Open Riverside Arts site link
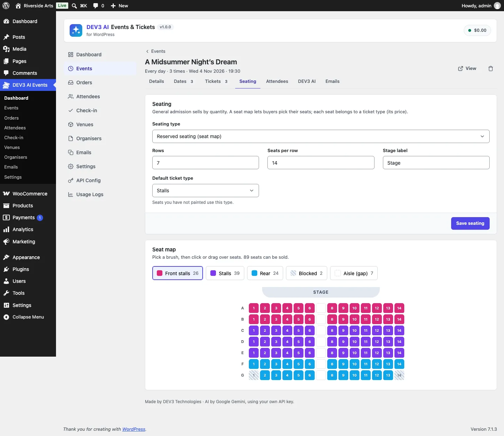 click(x=34, y=6)
